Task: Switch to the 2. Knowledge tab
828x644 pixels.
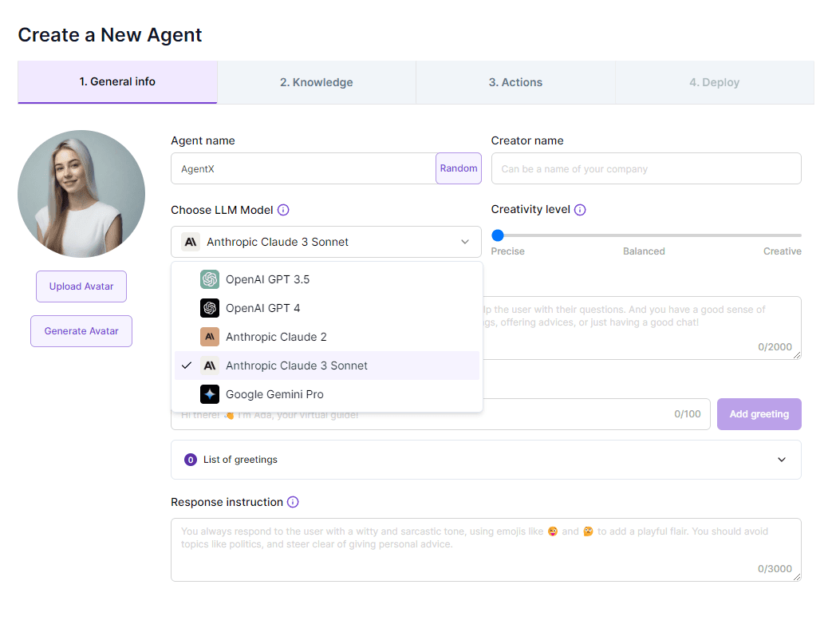Action: click(317, 82)
